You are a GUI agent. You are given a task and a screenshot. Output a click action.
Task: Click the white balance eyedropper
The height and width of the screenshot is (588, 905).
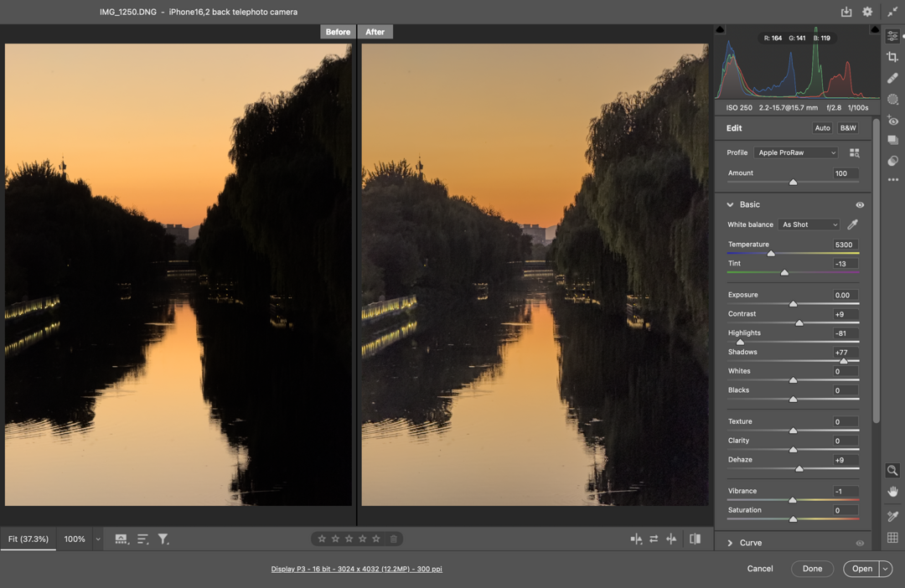point(853,224)
